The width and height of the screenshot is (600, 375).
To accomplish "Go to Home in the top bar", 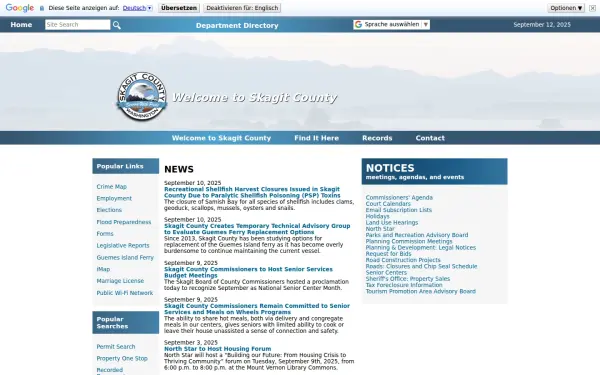I will click(x=21, y=25).
